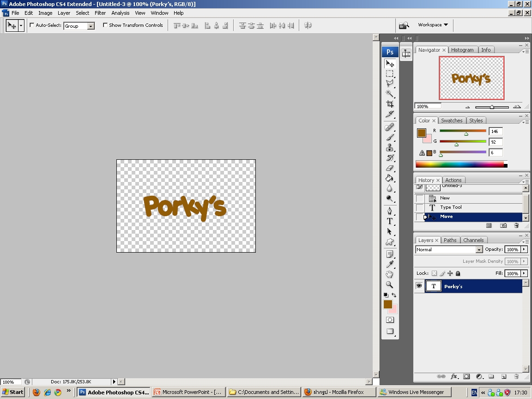532x399 pixels.
Task: Switch to the Swatches tab
Action: [x=452, y=121]
